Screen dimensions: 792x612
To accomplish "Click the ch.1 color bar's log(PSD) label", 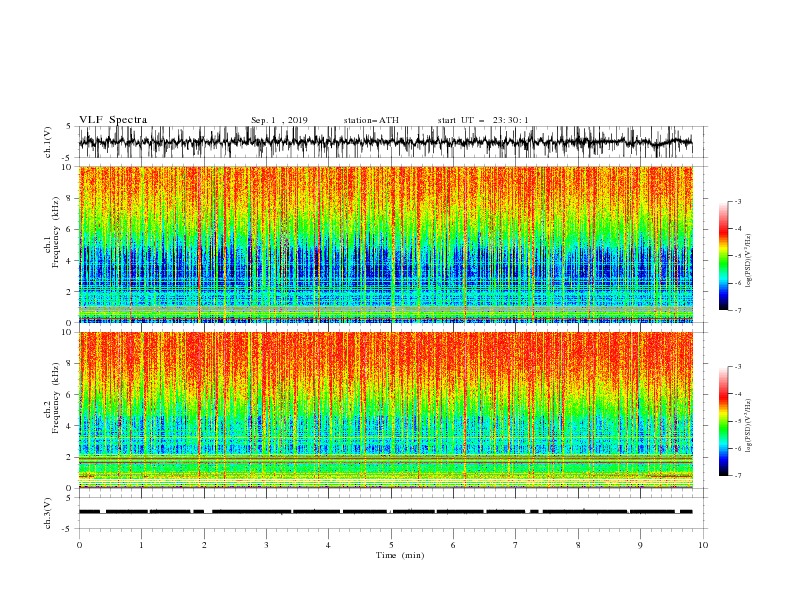I will pyautogui.click(x=749, y=261).
